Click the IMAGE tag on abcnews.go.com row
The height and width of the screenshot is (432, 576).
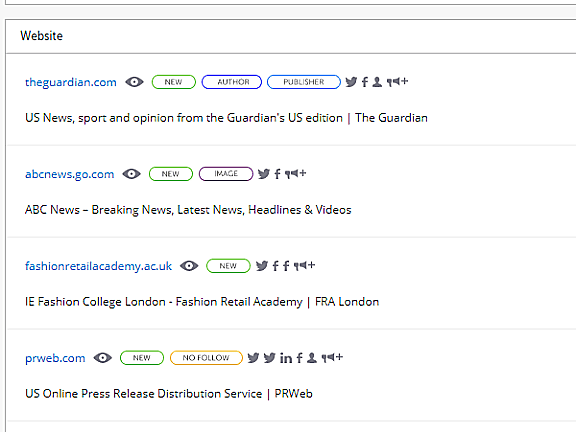[226, 174]
